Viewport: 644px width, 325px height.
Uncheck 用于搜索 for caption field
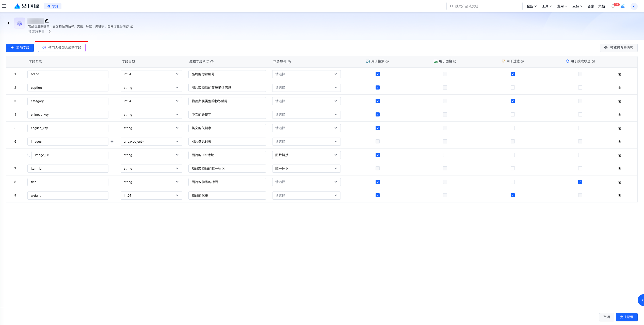click(x=378, y=88)
